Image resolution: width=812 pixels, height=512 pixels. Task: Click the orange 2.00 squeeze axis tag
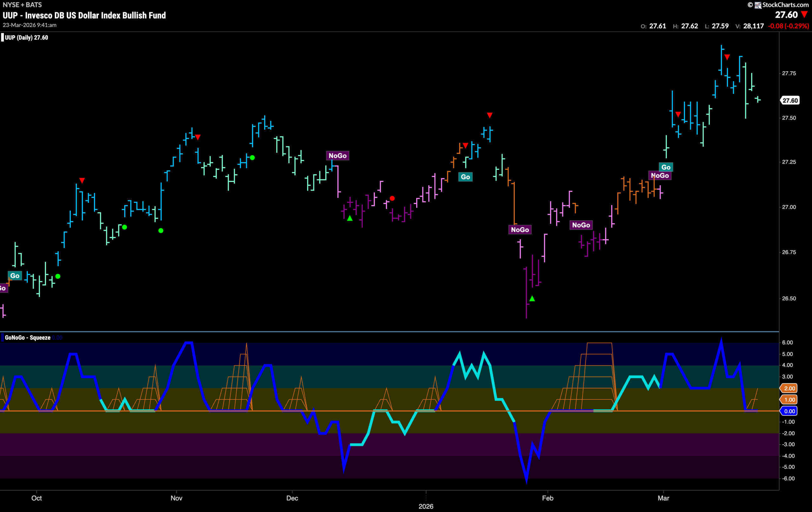point(789,388)
